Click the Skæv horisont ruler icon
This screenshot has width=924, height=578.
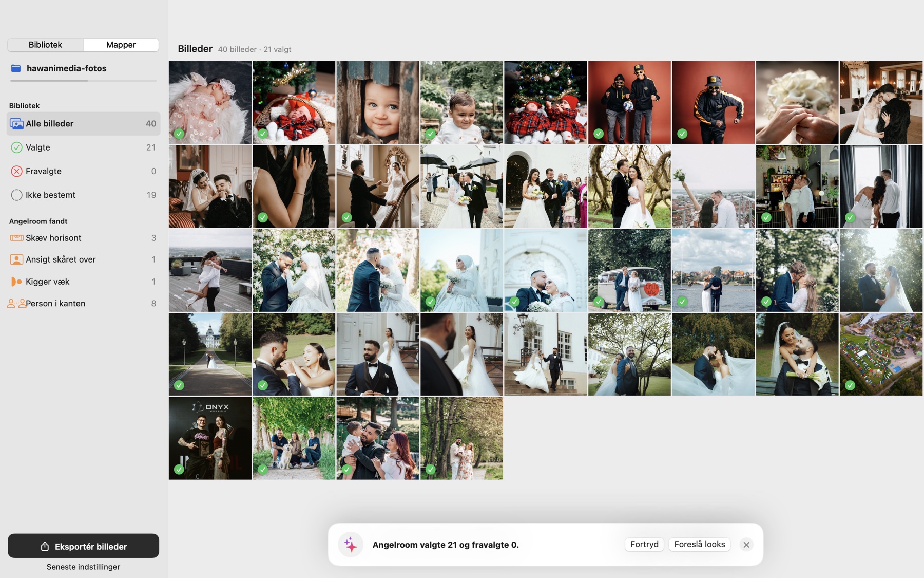(x=16, y=238)
